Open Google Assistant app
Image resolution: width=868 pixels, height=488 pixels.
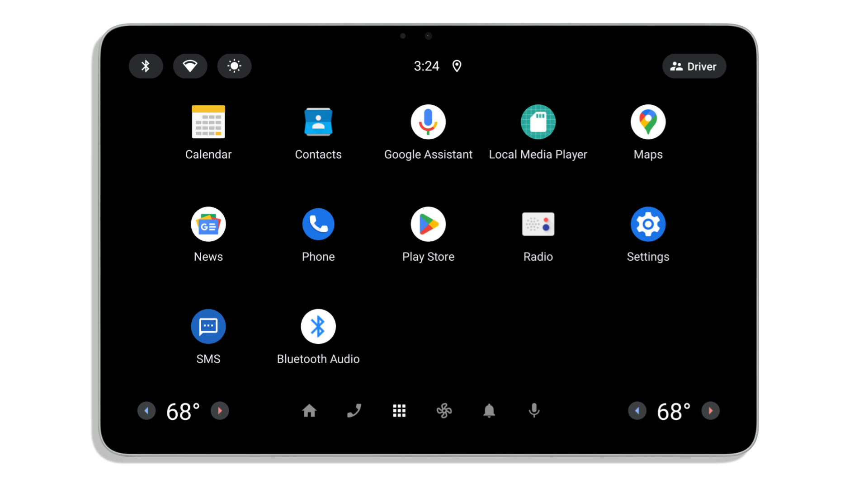click(428, 122)
